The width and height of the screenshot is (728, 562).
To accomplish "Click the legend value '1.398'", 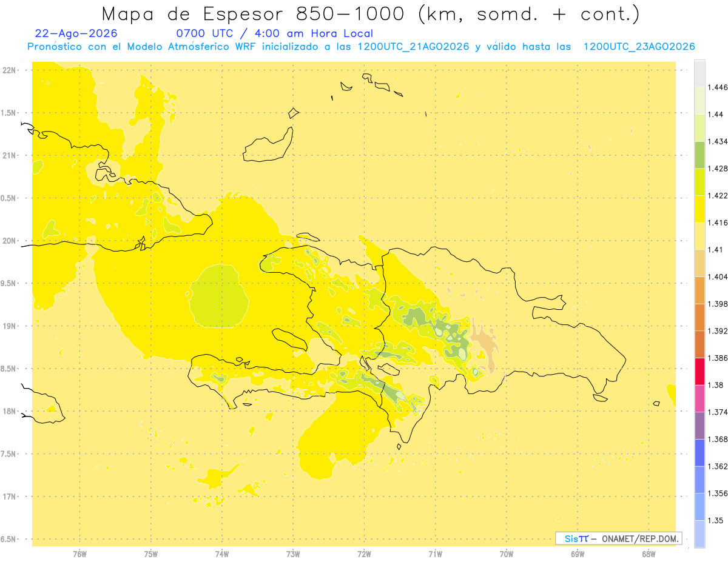I will [x=718, y=304].
